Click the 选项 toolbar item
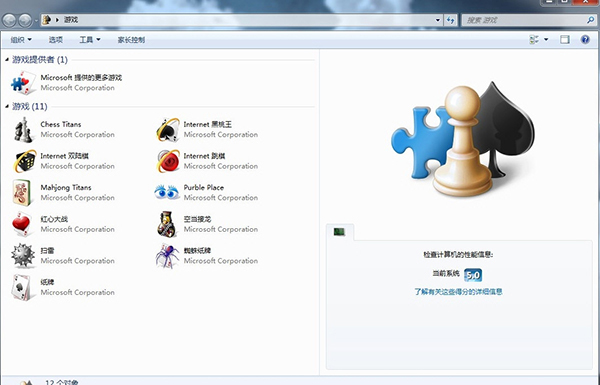This screenshot has height=385, width=600. [55, 39]
